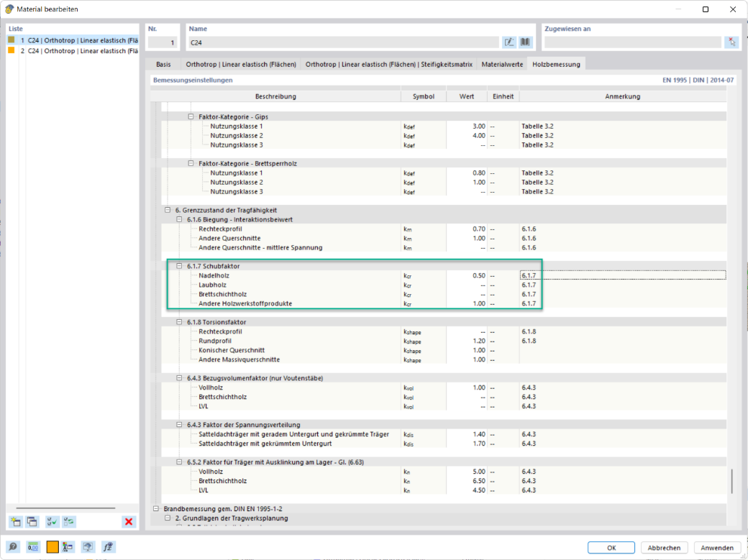Click the Zugewiesen an pick-selection icon
The image size is (748, 560).
pyautogui.click(x=731, y=42)
